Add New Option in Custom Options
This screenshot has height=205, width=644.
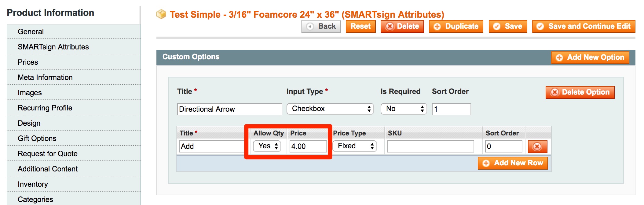[x=590, y=57]
